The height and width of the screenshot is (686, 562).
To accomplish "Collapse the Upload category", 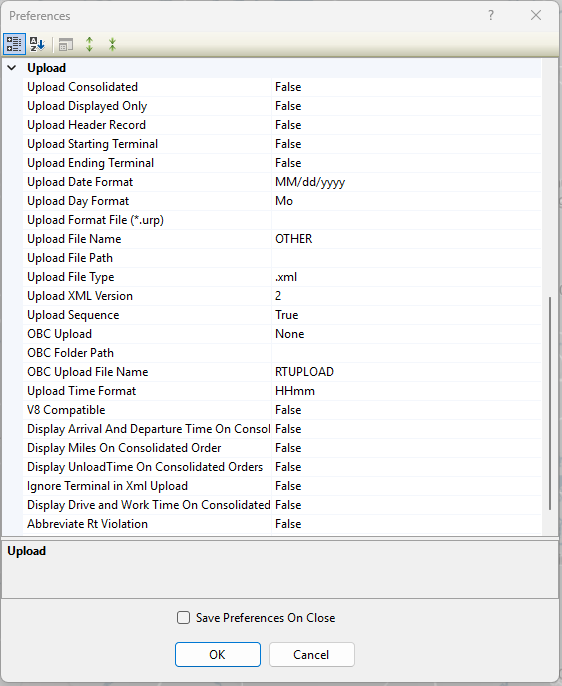I will click(x=12, y=68).
